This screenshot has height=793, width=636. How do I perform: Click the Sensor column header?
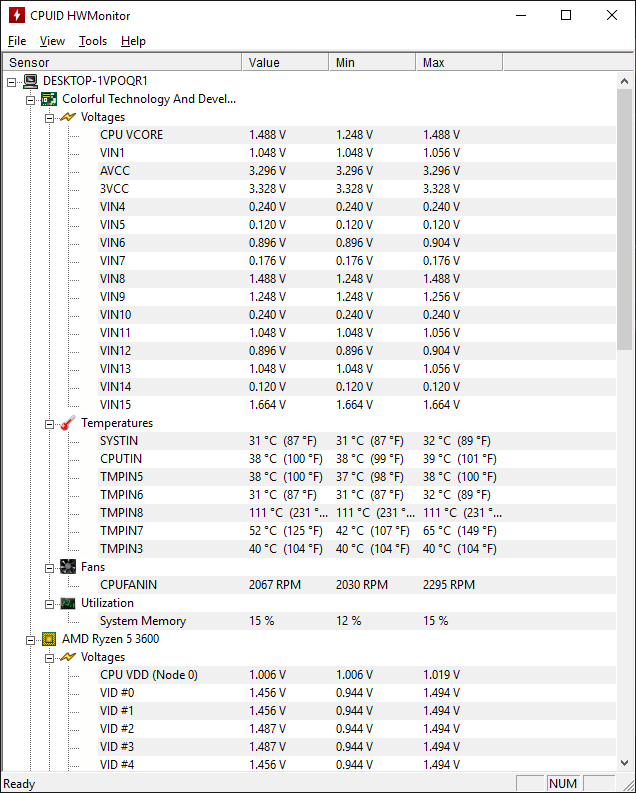(122, 62)
